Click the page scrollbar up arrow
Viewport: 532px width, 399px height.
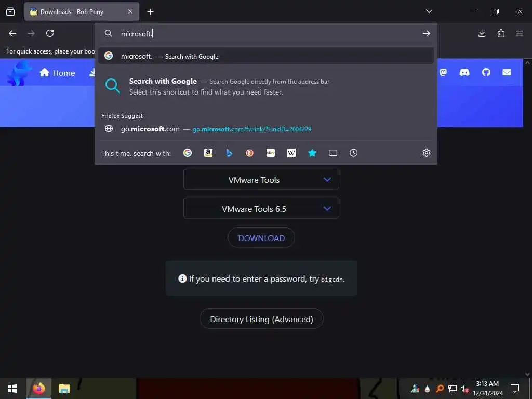coord(527,63)
